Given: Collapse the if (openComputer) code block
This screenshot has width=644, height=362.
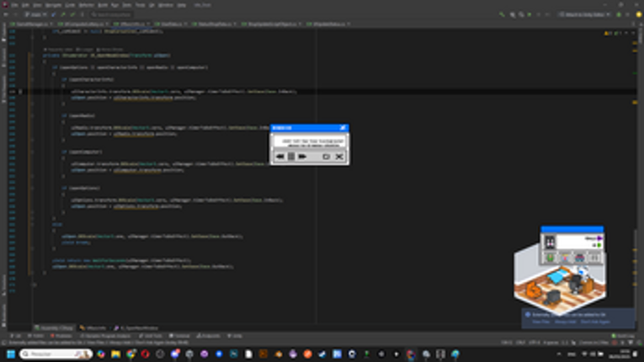Looking at the screenshot, I should pos(33,152).
